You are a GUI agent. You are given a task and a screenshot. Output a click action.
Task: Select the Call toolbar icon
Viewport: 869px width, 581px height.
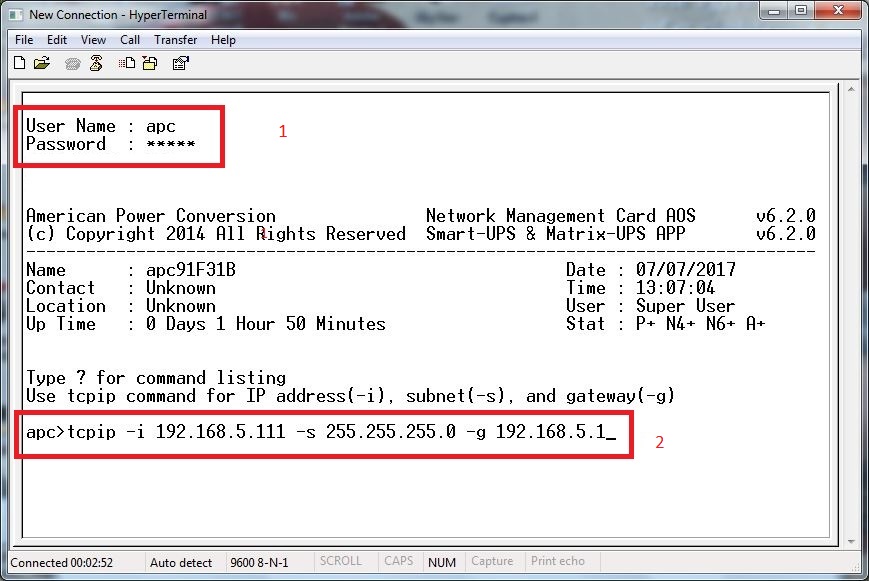72,62
